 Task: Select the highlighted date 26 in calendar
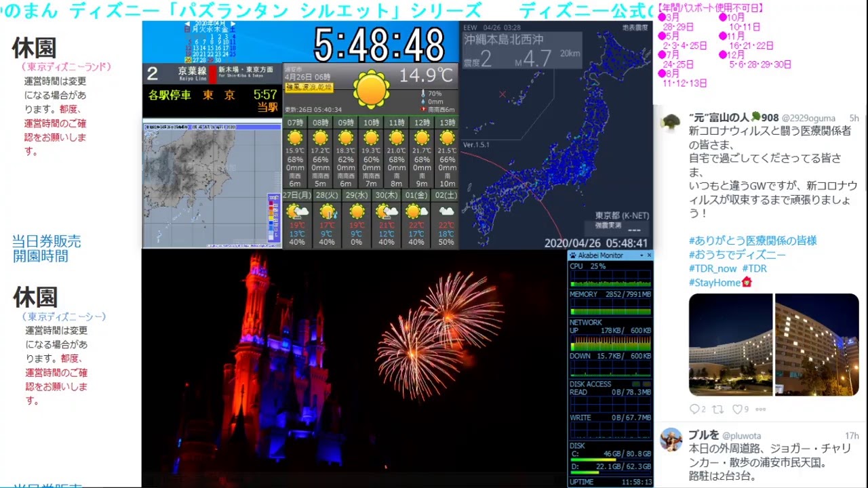(188, 60)
